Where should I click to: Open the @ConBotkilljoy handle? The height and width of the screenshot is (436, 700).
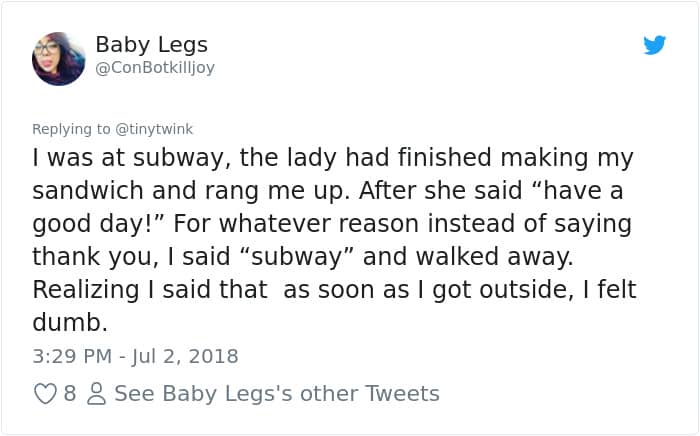[155, 68]
